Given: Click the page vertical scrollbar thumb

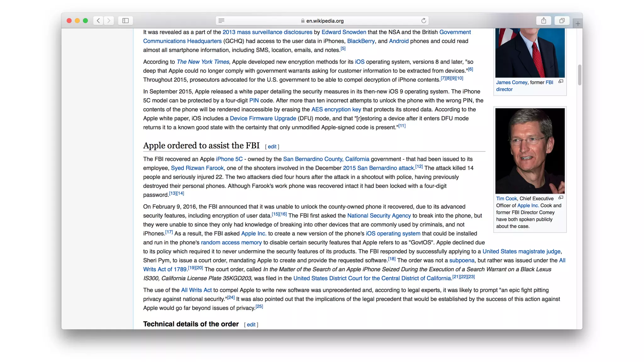Looking at the screenshot, I should [580, 75].
